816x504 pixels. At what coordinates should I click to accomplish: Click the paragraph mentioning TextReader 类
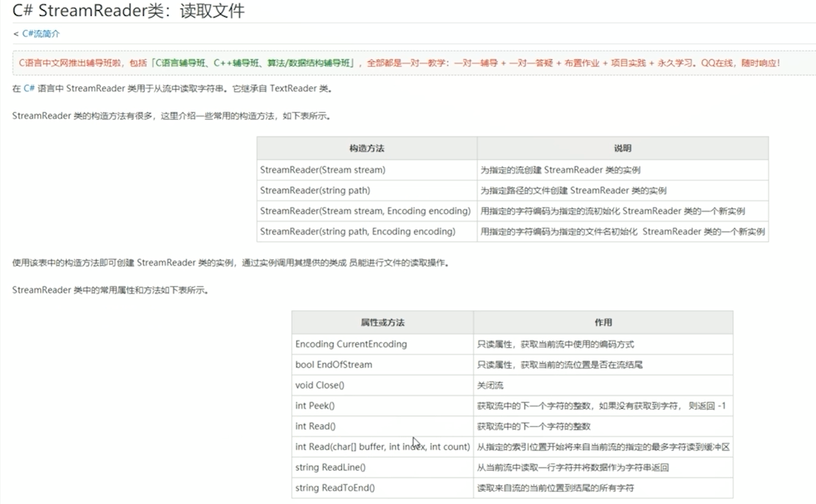tap(172, 88)
